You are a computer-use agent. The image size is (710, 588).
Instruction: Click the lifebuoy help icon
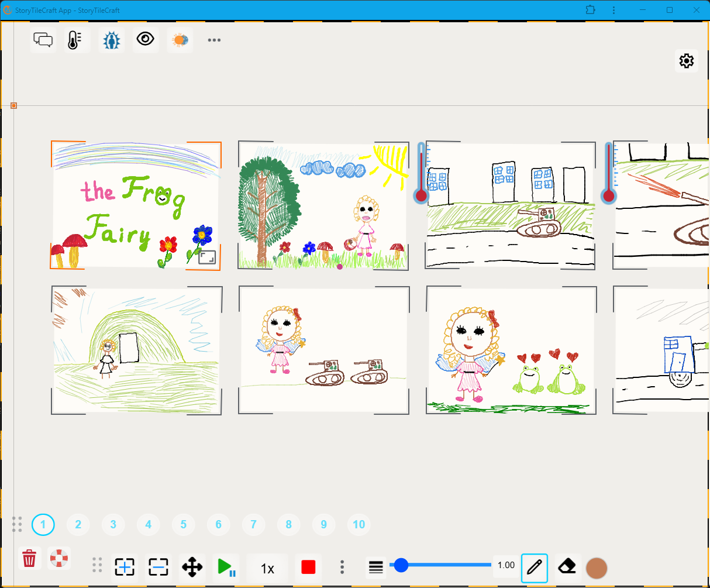[58, 558]
